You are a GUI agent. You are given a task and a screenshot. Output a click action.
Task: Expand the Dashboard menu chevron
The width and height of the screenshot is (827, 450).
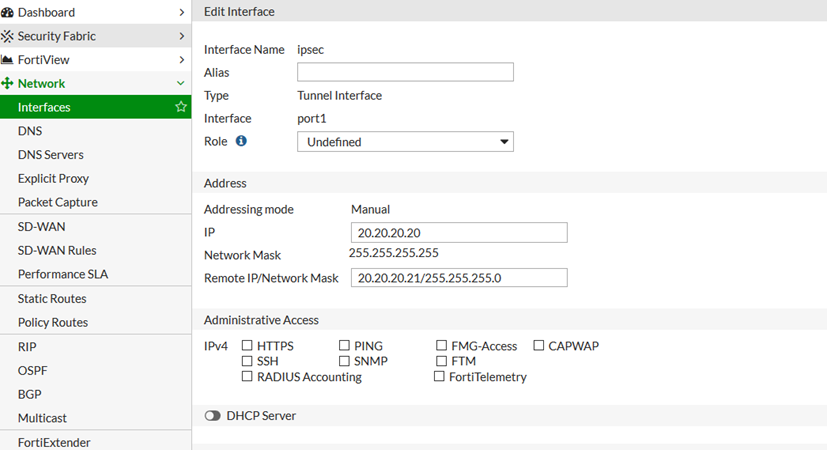[x=181, y=12]
